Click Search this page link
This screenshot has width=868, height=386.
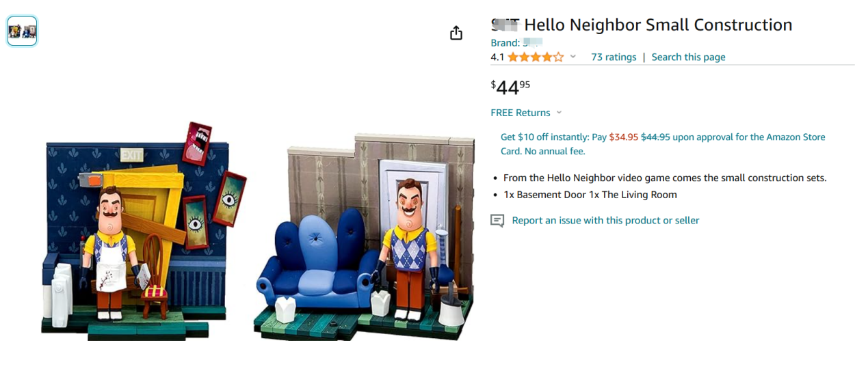coord(688,57)
